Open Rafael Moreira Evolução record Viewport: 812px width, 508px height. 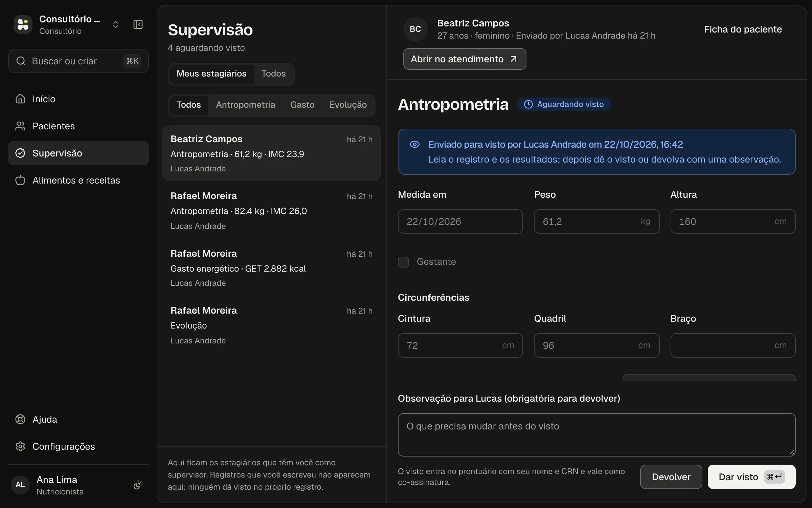[272, 325]
